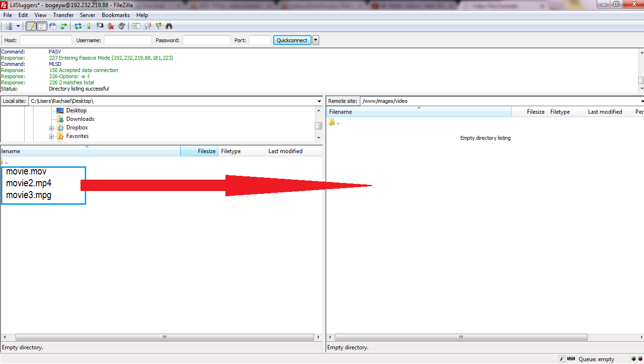Viewport: 644px width, 364px height.
Task: Open the View menu
Action: coord(40,15)
